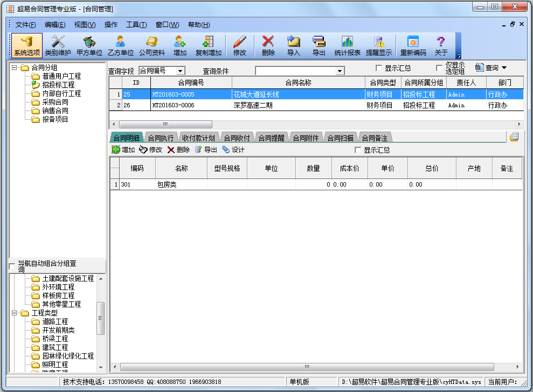Switch to the 合同执行 tab
The height and width of the screenshot is (392, 533).
[161, 137]
